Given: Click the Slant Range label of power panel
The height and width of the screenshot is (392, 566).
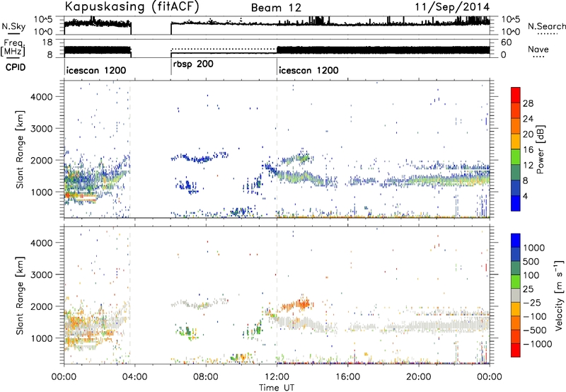Looking at the screenshot, I should click(x=20, y=150).
